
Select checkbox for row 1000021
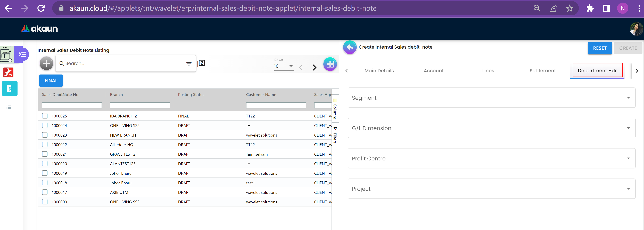click(45, 154)
